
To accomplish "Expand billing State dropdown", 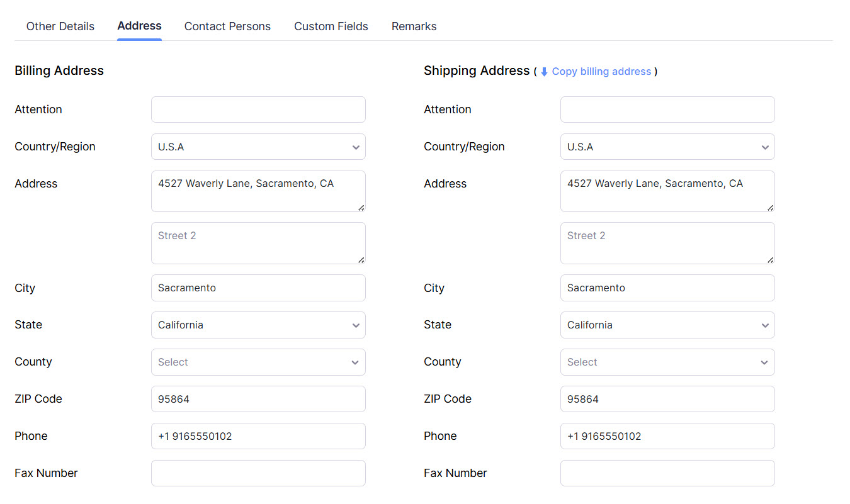I will pyautogui.click(x=258, y=325).
